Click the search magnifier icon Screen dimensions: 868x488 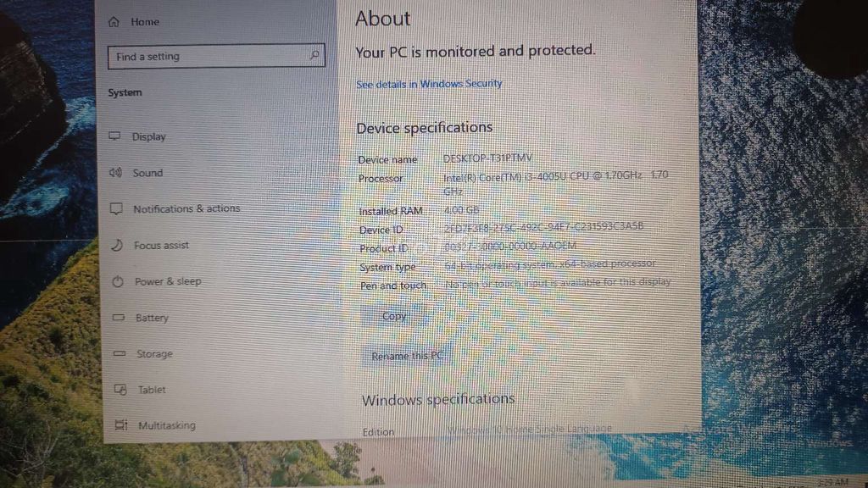point(314,55)
